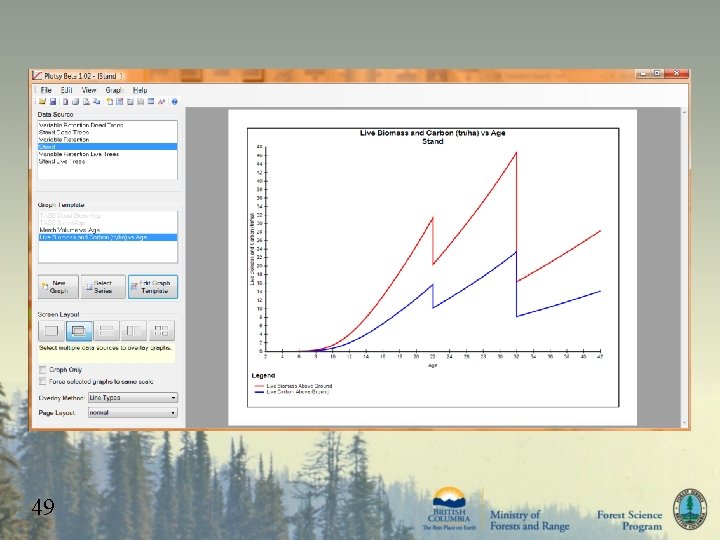Viewport: 720px width, 540px height.
Task: Maximize the Plotsy window
Action: pyautogui.click(x=657, y=73)
